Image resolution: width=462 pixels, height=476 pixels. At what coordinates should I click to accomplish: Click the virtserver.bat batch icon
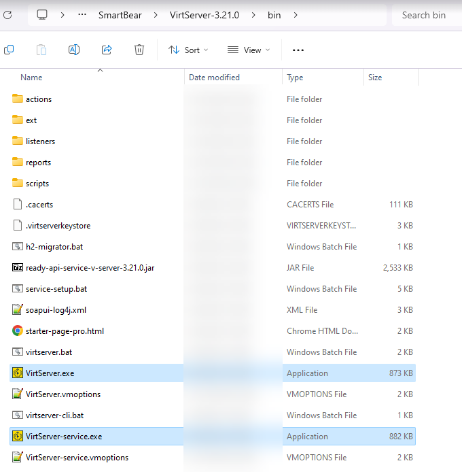(17, 352)
